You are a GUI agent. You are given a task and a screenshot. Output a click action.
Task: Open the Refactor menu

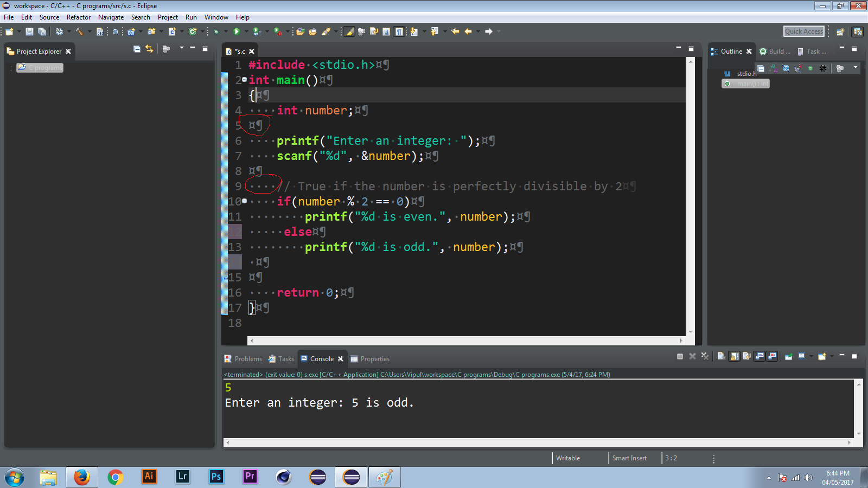coord(79,17)
